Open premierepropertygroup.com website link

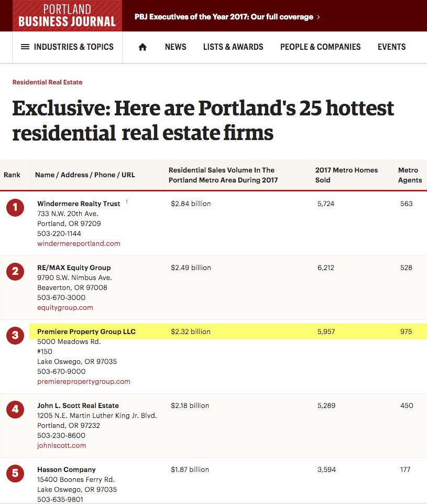(84, 381)
